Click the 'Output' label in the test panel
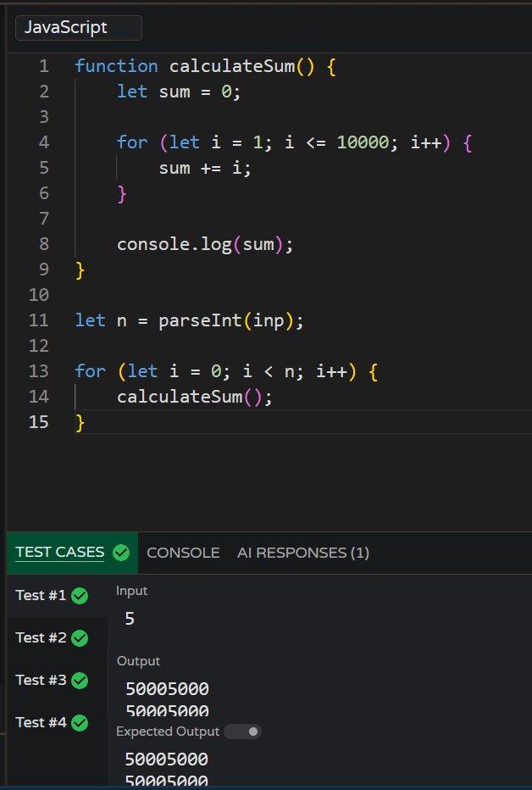 (138, 661)
